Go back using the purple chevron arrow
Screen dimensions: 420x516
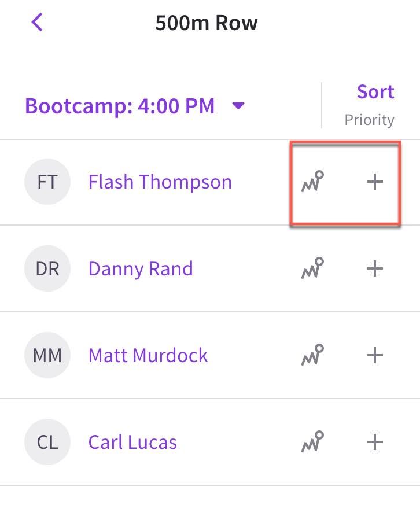(x=37, y=22)
